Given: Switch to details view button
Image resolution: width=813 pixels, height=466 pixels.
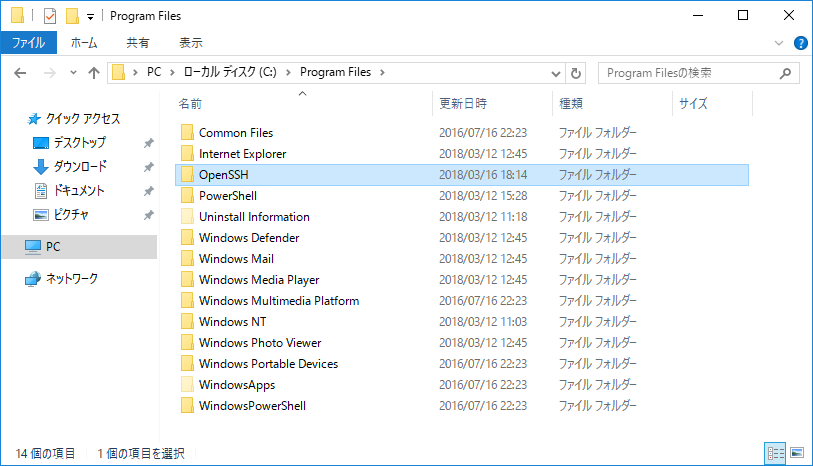Looking at the screenshot, I should click(775, 454).
